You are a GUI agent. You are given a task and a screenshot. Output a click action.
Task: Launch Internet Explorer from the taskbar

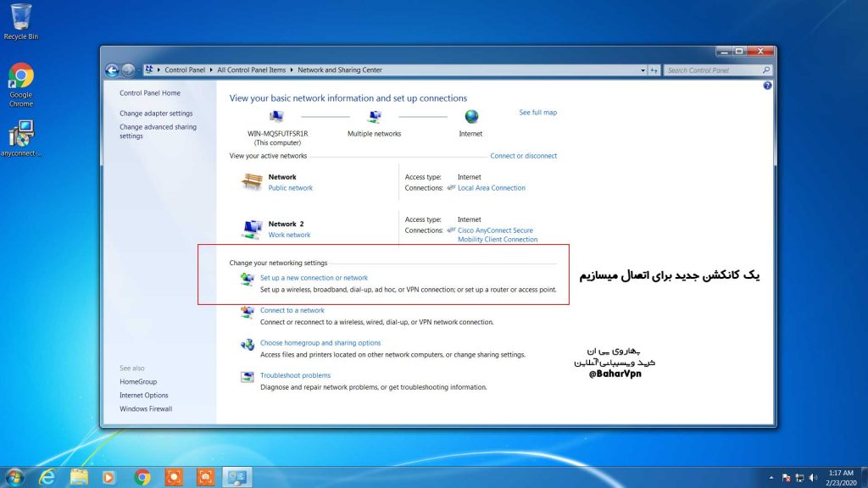pyautogui.click(x=47, y=477)
